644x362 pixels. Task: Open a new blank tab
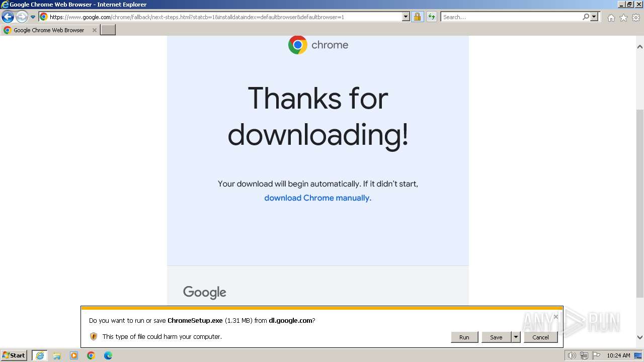point(108,30)
